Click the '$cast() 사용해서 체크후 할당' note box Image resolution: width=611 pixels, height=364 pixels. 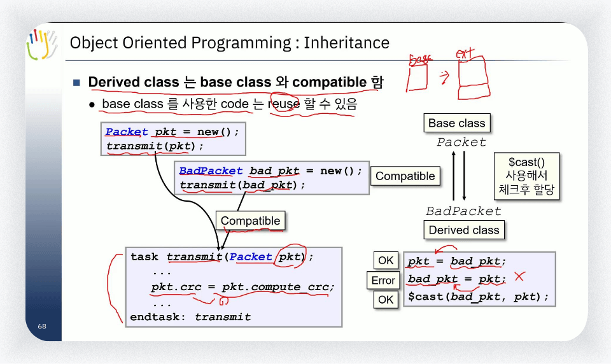526,176
